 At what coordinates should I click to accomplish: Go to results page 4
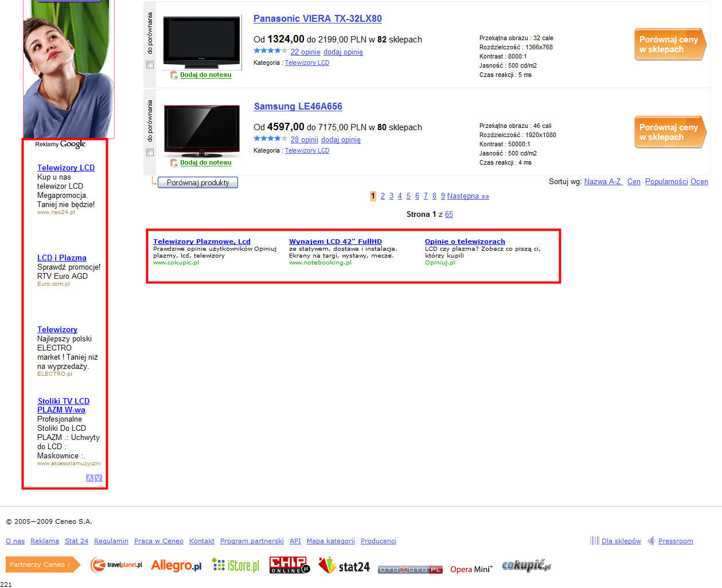click(x=400, y=196)
